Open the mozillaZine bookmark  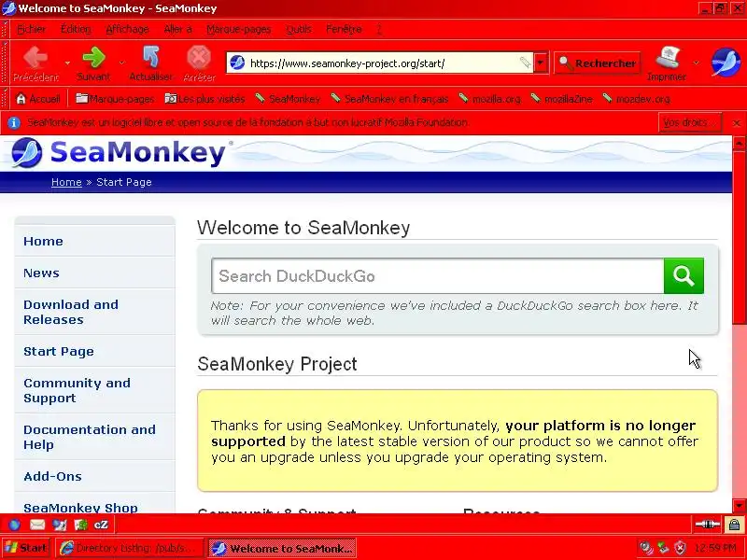click(562, 99)
